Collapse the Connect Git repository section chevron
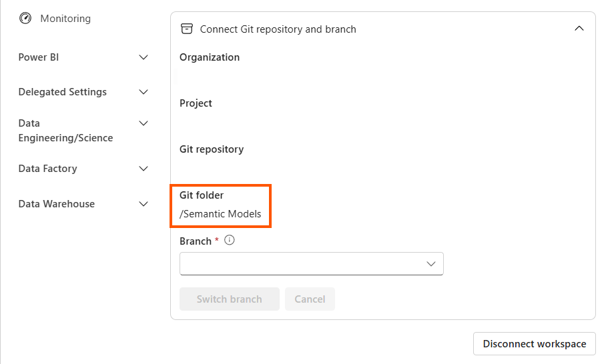Image resolution: width=614 pixels, height=364 pixels. pyautogui.click(x=579, y=29)
